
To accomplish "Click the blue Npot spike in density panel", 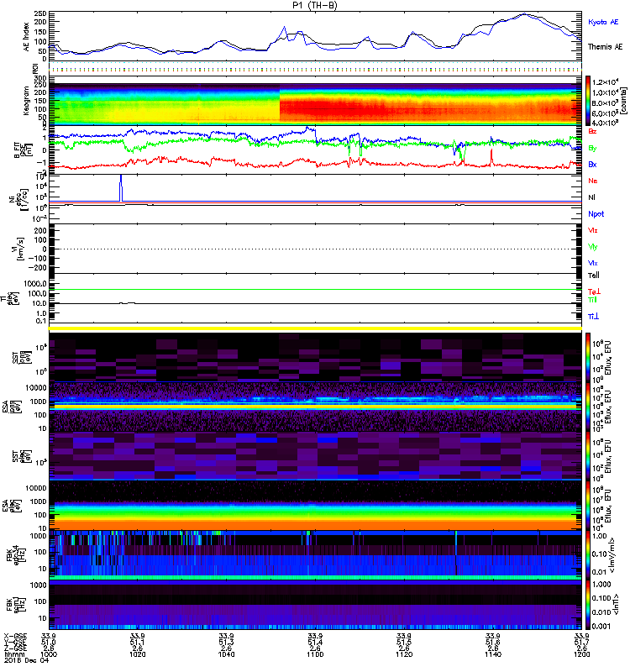I will (121, 187).
